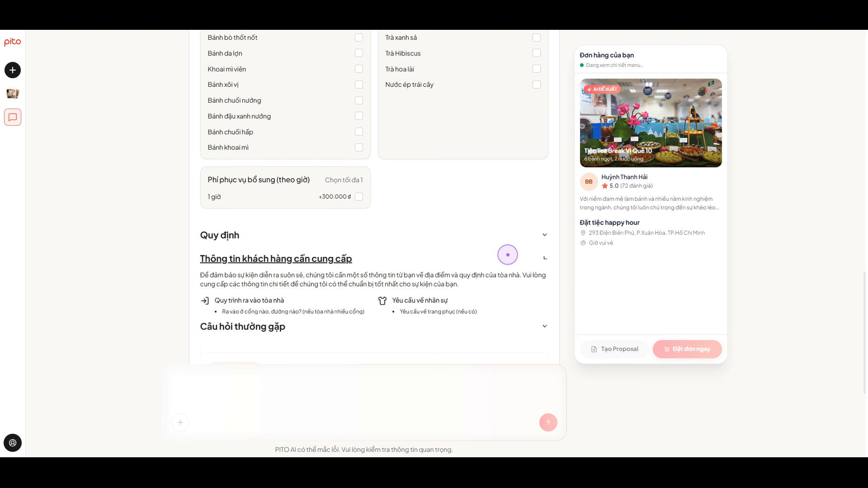
Task: Click the Đặt tiệc happy hour title
Action: [610, 222]
